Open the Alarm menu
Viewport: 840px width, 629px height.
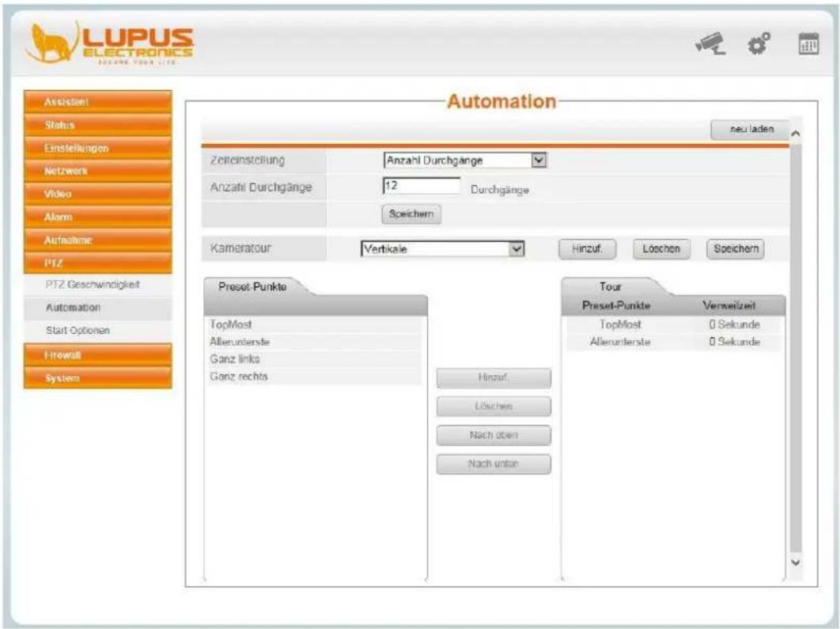click(98, 217)
